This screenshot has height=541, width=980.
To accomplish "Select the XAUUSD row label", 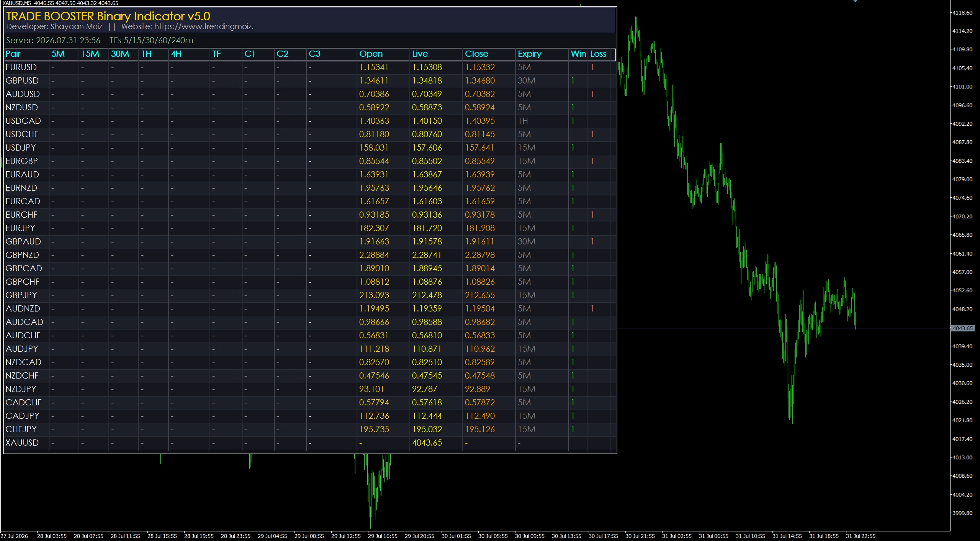I will (x=22, y=443).
